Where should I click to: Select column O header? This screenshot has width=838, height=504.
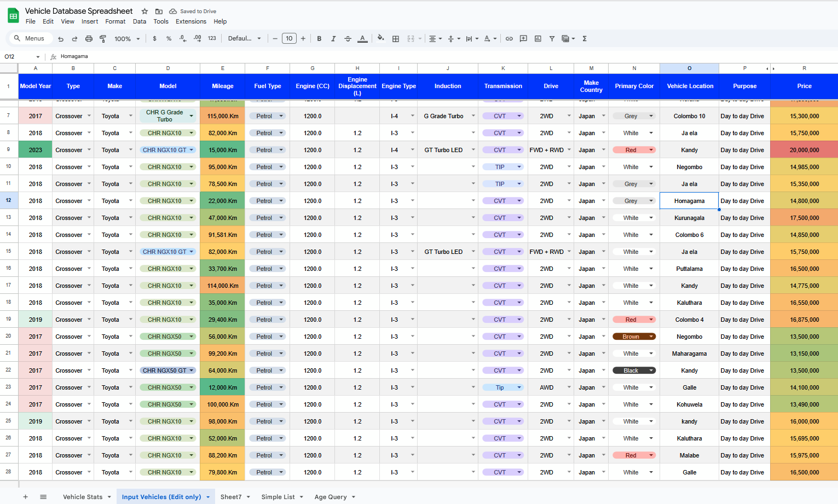[689, 68]
